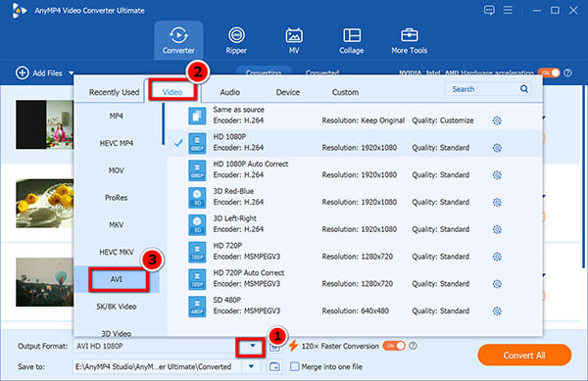The image size is (588, 381).
Task: Toggle hardware acceleration switch
Action: 549,73
